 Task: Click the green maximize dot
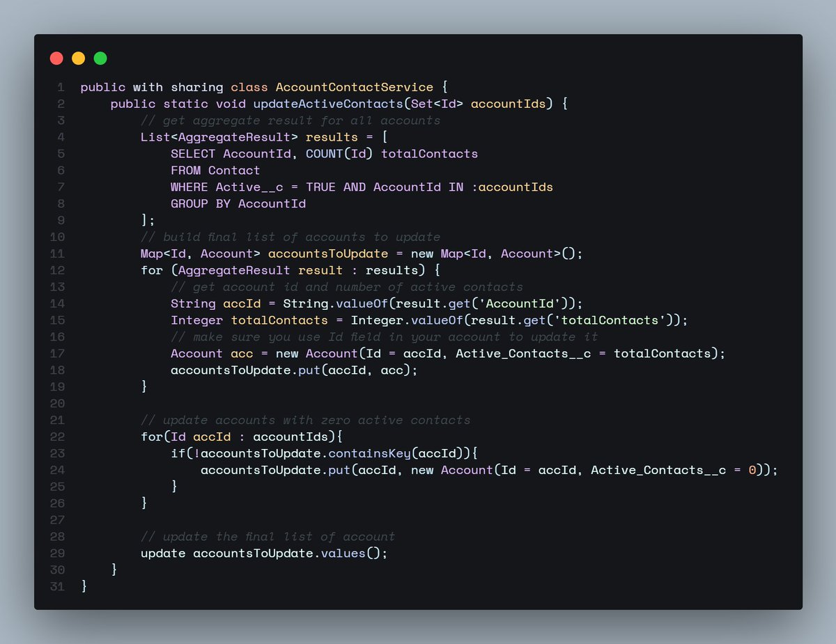(100, 58)
